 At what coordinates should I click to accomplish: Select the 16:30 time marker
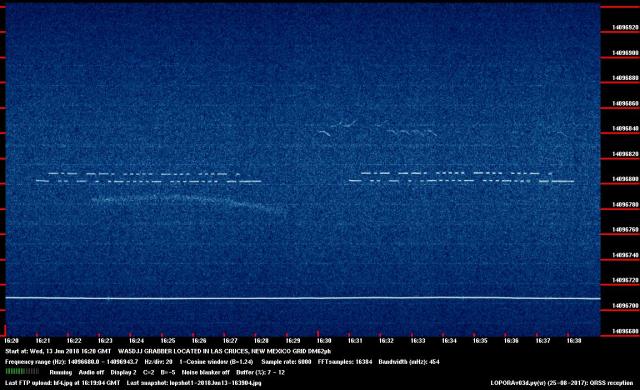click(324, 341)
